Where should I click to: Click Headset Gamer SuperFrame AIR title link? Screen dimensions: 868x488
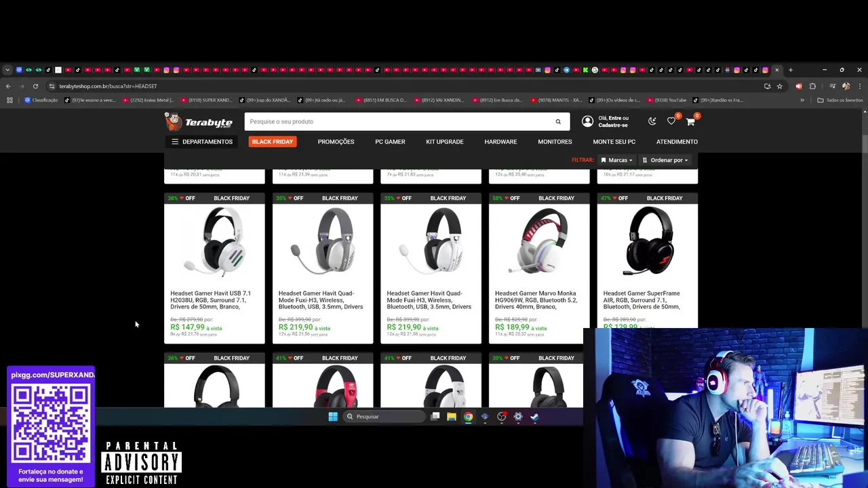(642, 300)
